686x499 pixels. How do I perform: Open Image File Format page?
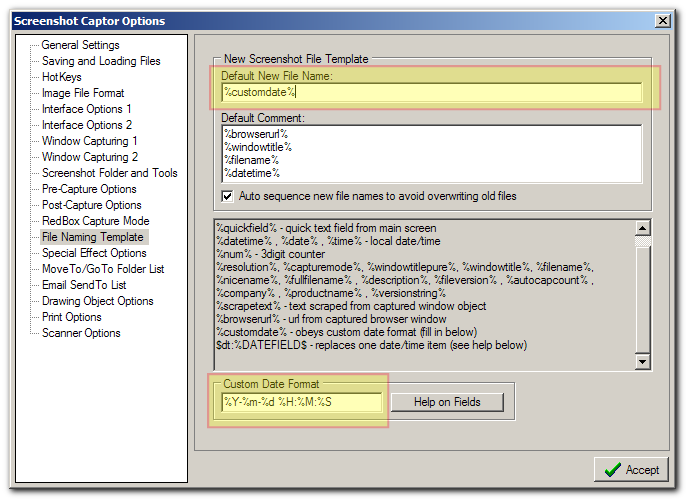point(83,93)
